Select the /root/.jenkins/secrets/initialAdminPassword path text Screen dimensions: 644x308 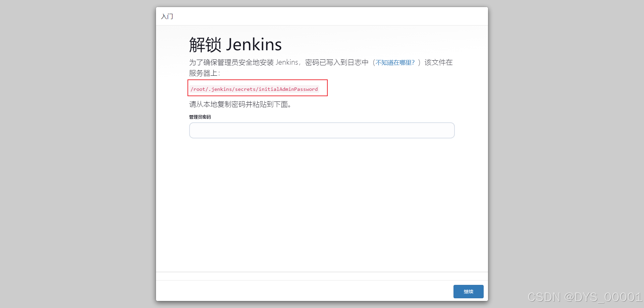tap(254, 89)
